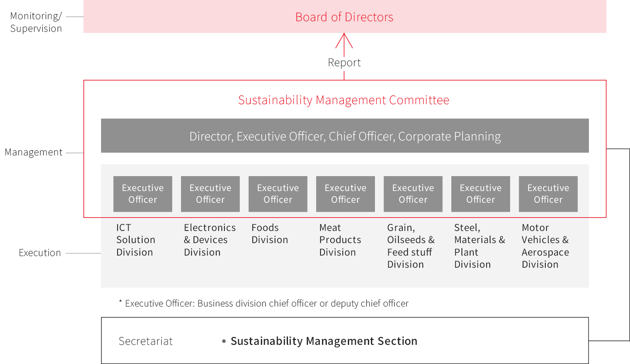Select Executive Officer box above Foods Division
Image resolution: width=630 pixels, height=364 pixels.
[278, 194]
